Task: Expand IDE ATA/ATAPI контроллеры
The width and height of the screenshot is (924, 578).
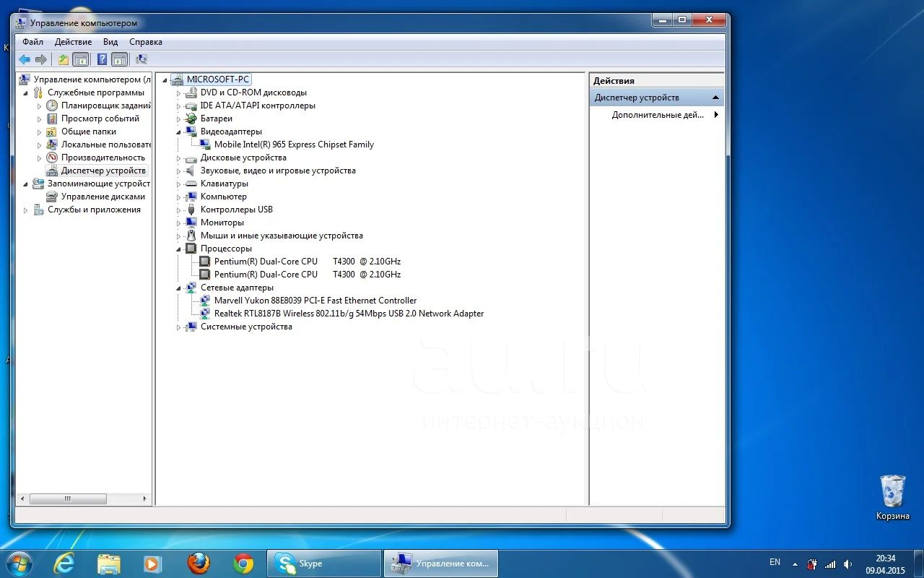Action: [179, 106]
